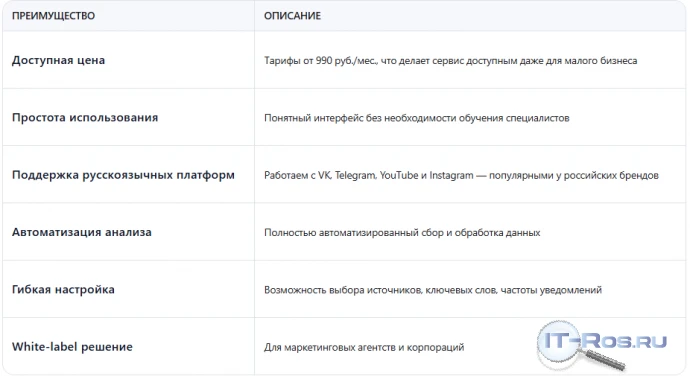This screenshot has width=690, height=376.
Task: Click the 990 price figure
Action: (324, 61)
